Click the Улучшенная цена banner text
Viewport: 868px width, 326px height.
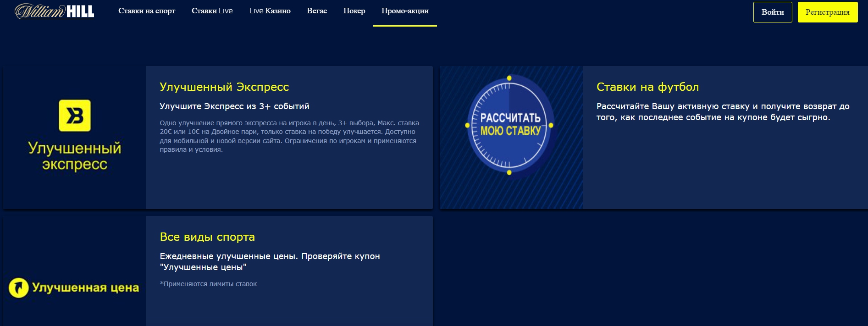[85, 288]
